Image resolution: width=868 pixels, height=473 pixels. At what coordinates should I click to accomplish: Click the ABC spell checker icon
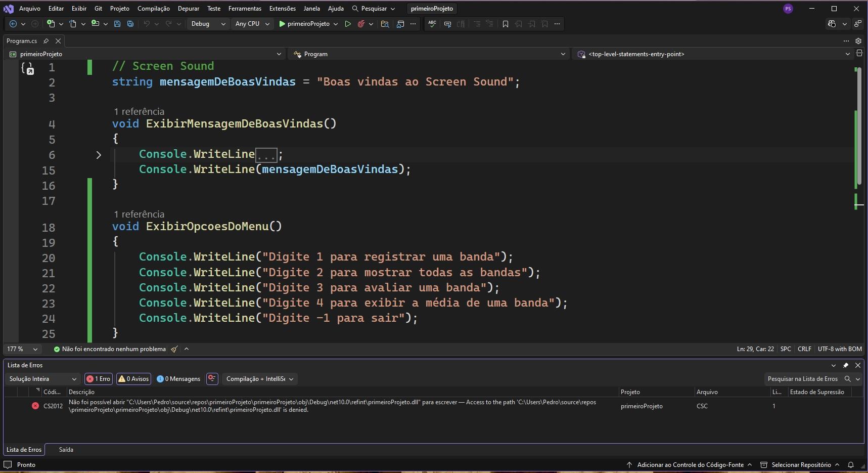coord(432,24)
